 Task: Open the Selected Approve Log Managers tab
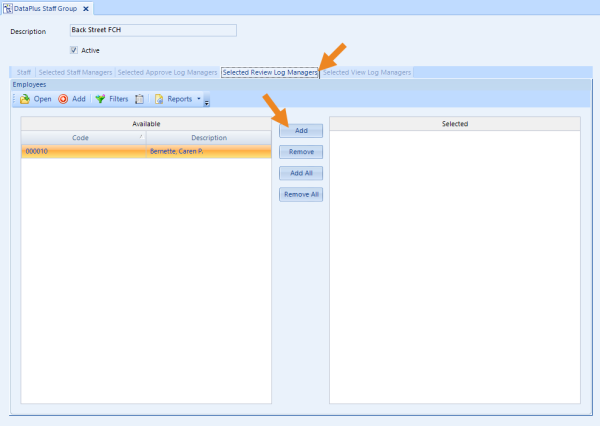167,72
